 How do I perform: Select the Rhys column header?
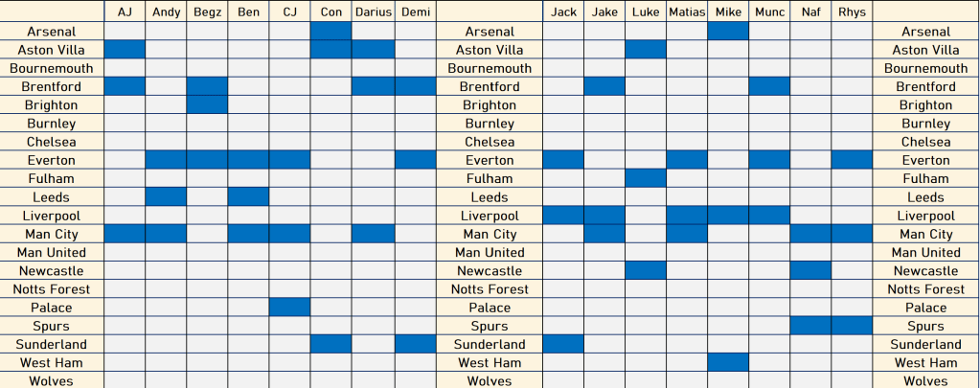tap(852, 11)
